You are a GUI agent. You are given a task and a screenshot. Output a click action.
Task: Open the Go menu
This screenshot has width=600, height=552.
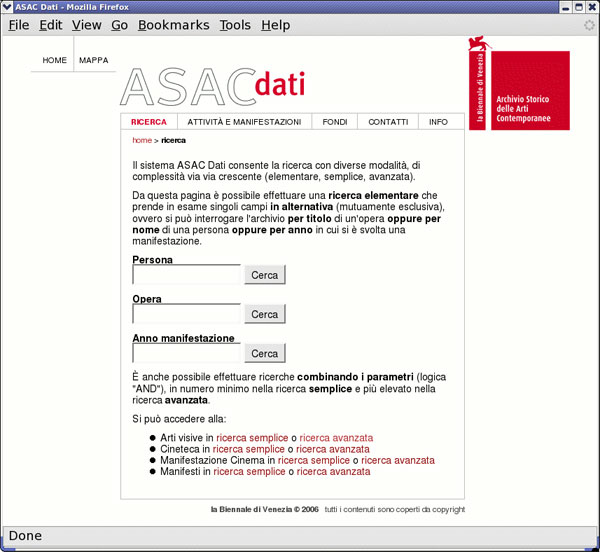119,25
